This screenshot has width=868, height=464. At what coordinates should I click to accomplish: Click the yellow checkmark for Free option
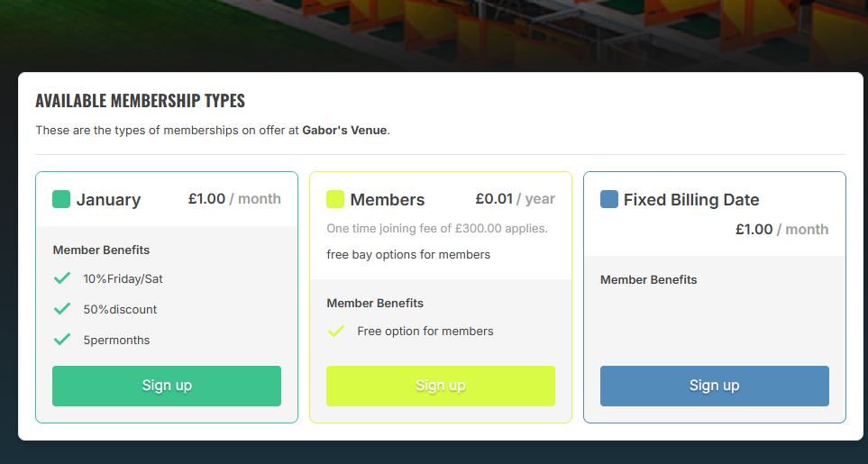pos(336,331)
